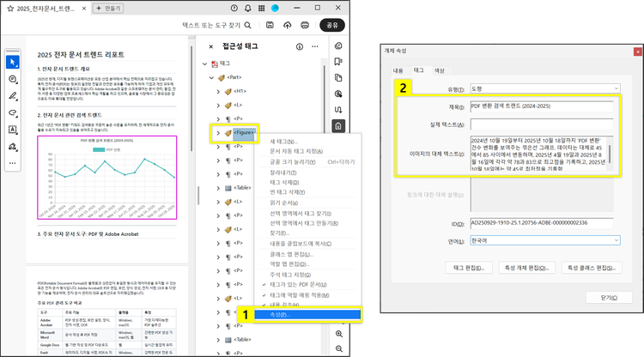
Task: Expand the first <Table> tag node
Action: 218,188
